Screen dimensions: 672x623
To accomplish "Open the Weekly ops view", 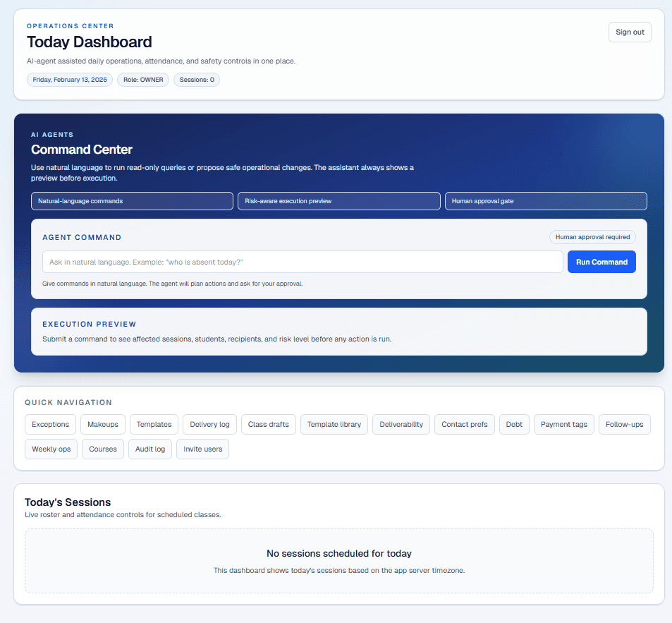I will (x=51, y=449).
